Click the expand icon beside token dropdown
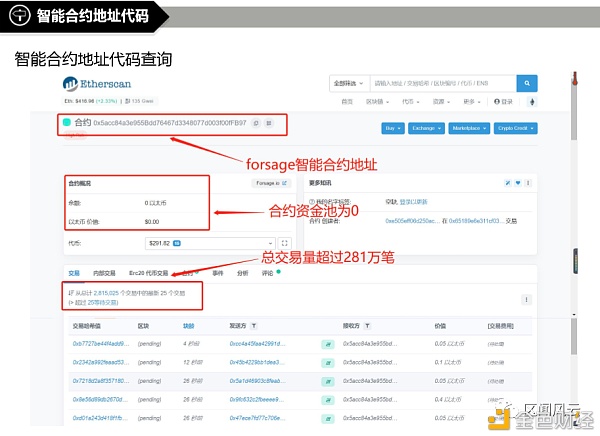Screen dimensions: 600x436 (x=284, y=243)
